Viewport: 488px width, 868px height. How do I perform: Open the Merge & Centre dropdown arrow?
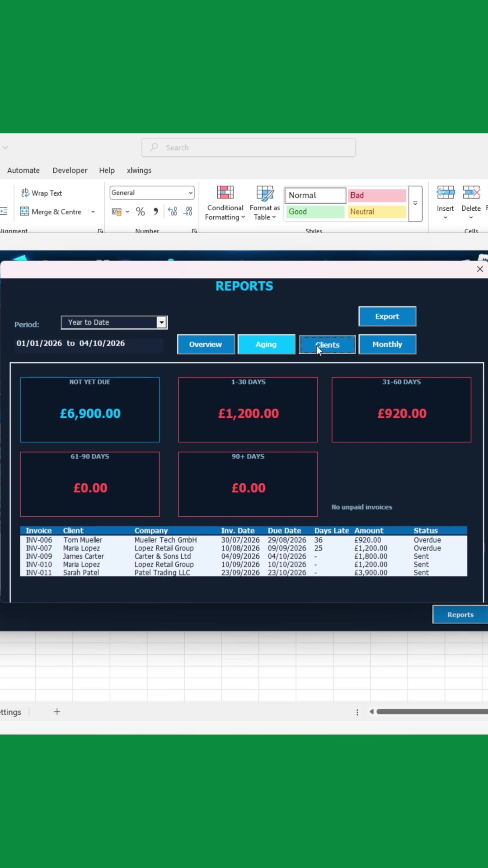(93, 212)
